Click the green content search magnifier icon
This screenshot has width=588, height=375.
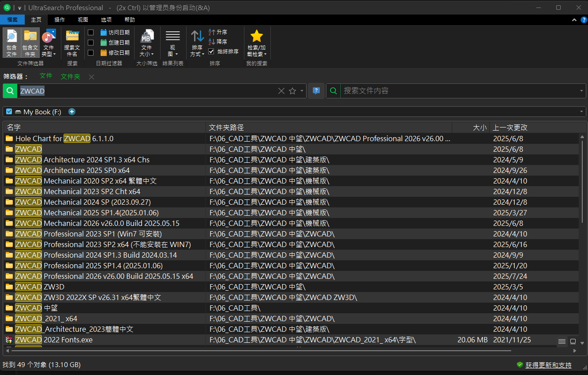click(333, 91)
